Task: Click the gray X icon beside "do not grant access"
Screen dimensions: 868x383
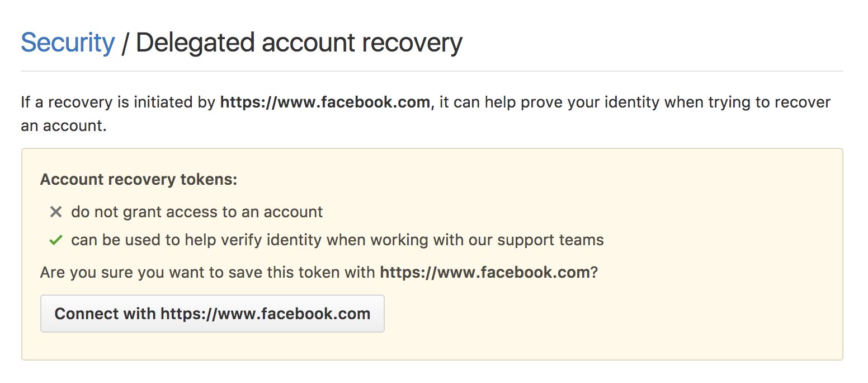Action: [x=55, y=212]
